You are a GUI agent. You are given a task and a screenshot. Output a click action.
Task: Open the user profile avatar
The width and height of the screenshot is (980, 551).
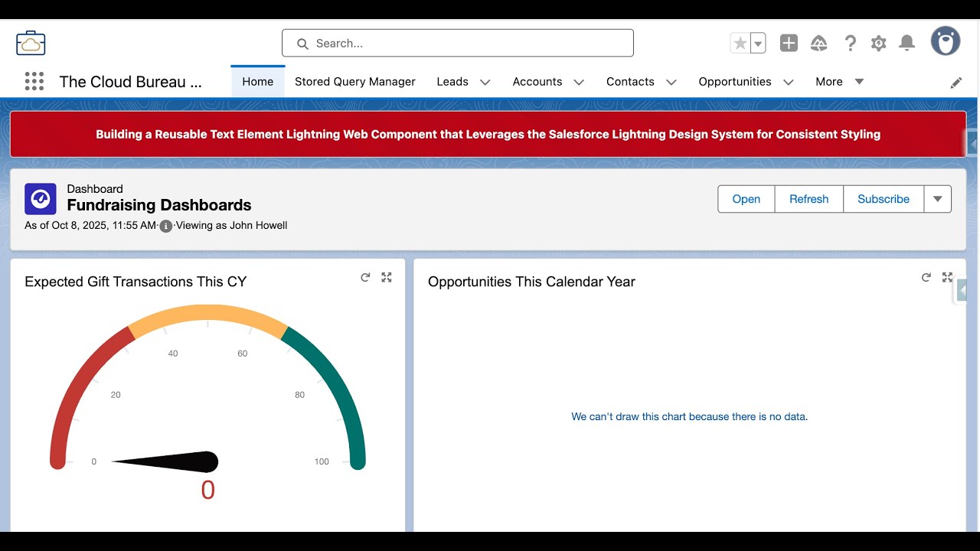946,41
